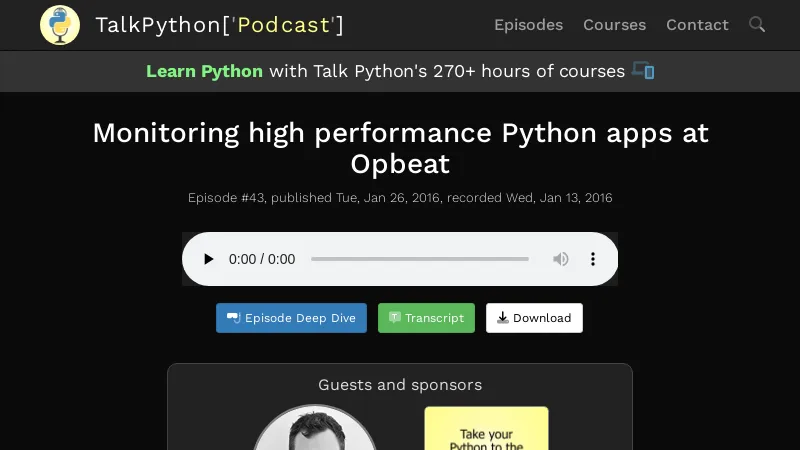Open the yellow sponsor advertisement card
Image resolution: width=800 pixels, height=450 pixels.
[486, 428]
